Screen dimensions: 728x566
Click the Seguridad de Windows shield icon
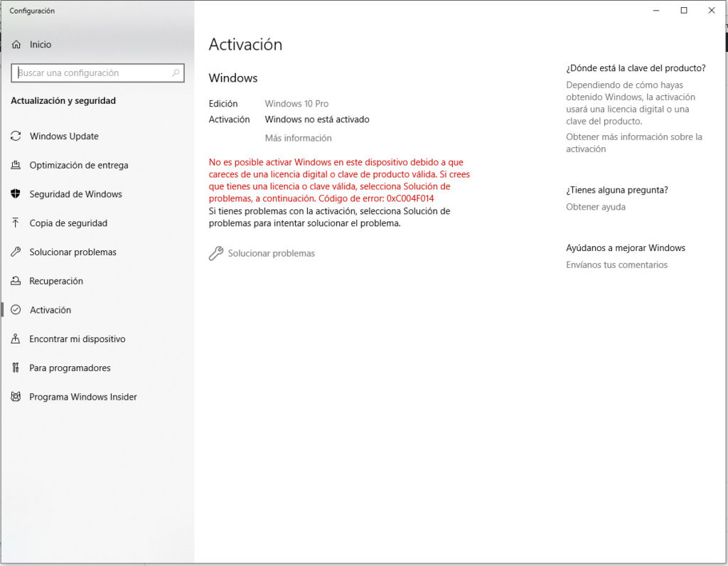point(16,194)
